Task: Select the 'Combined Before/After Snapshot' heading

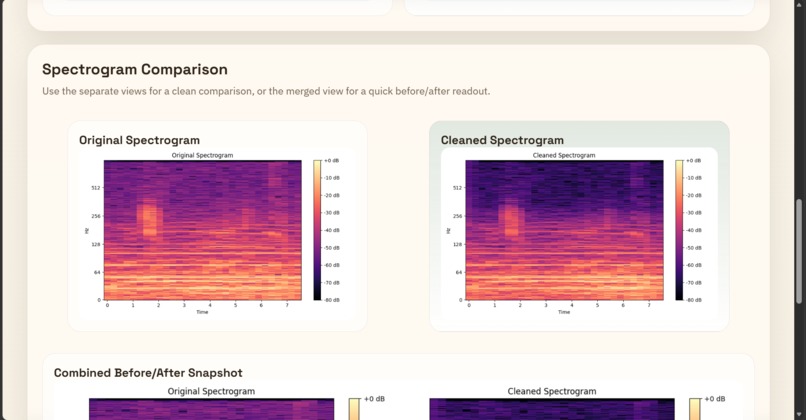Action: click(x=148, y=373)
